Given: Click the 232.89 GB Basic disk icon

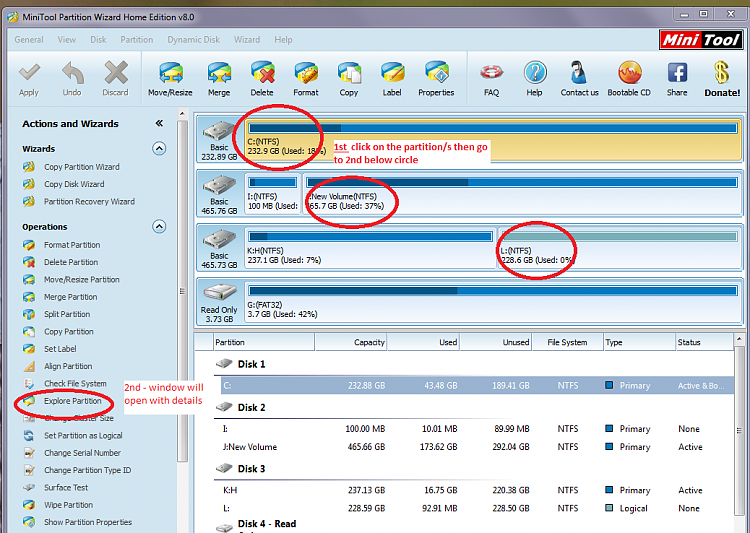Looking at the screenshot, I should coord(219,131).
